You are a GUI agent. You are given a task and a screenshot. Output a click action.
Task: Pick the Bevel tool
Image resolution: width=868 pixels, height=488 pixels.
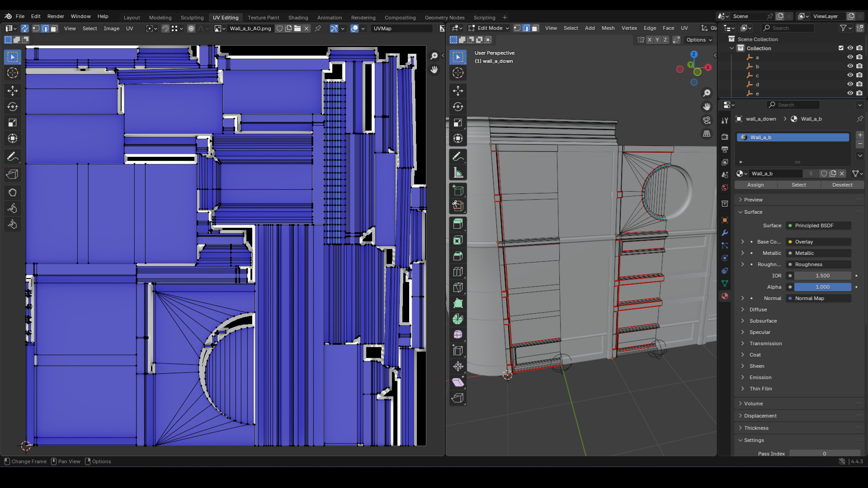click(x=458, y=256)
